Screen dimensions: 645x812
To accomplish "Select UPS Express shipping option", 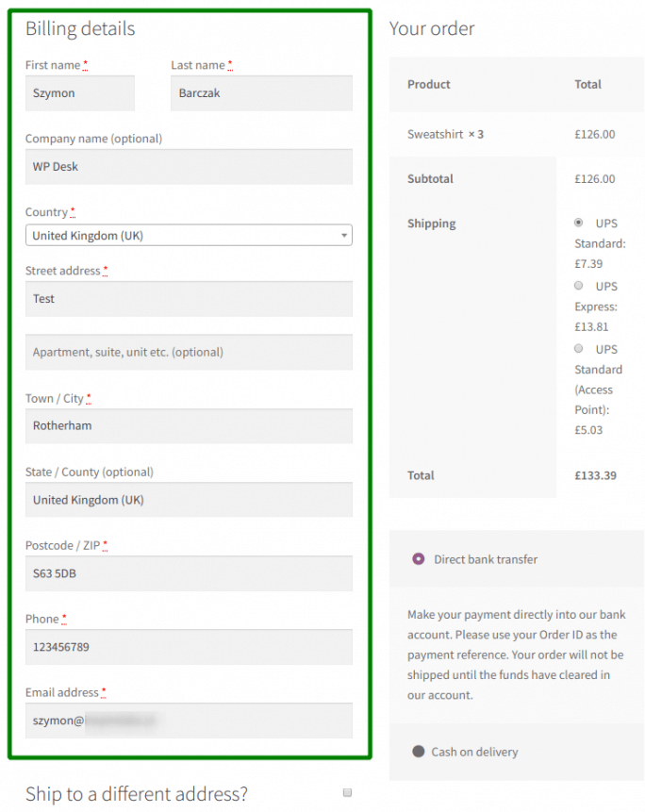I will [x=577, y=285].
